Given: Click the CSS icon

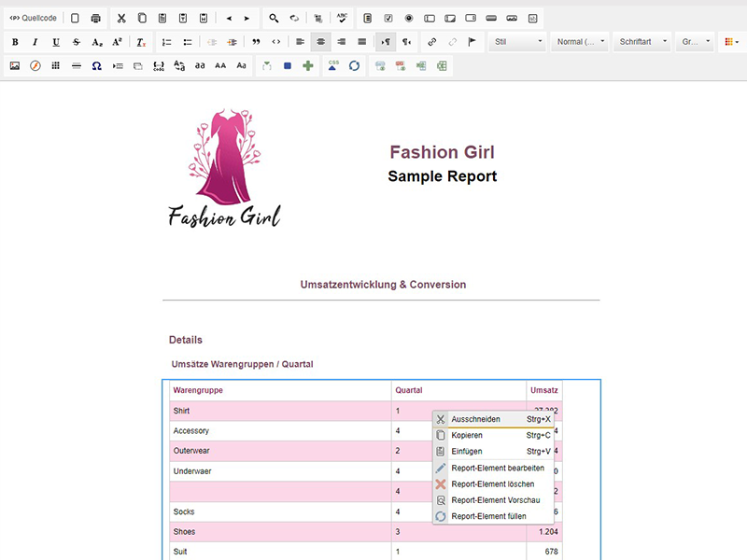Looking at the screenshot, I should [x=332, y=65].
